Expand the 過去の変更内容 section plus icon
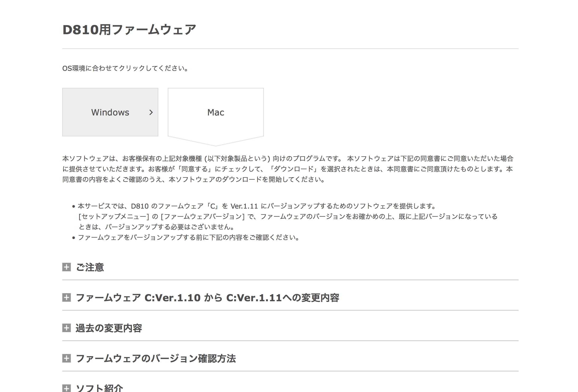The height and width of the screenshot is (392, 578). (66, 328)
